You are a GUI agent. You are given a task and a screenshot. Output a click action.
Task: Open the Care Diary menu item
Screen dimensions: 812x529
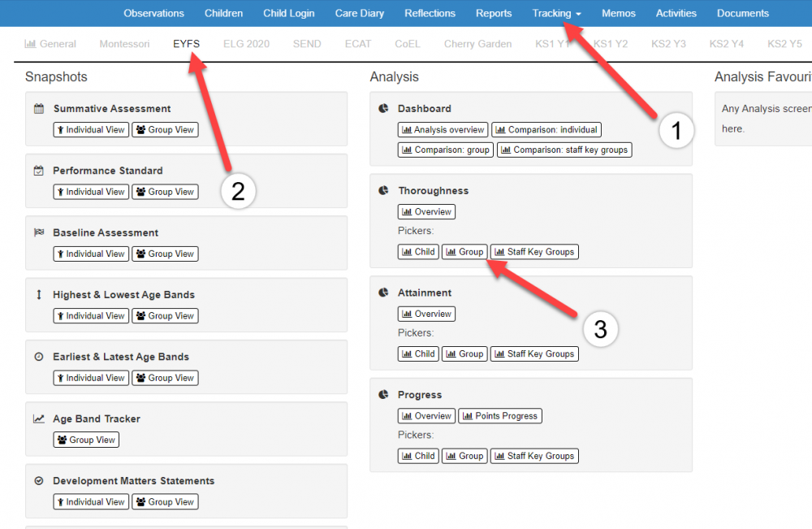click(360, 14)
